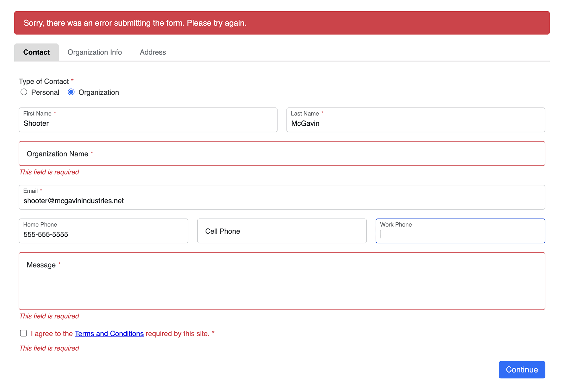Check the Terms and Conditions agreement checkbox
564x392 pixels.
23,333
